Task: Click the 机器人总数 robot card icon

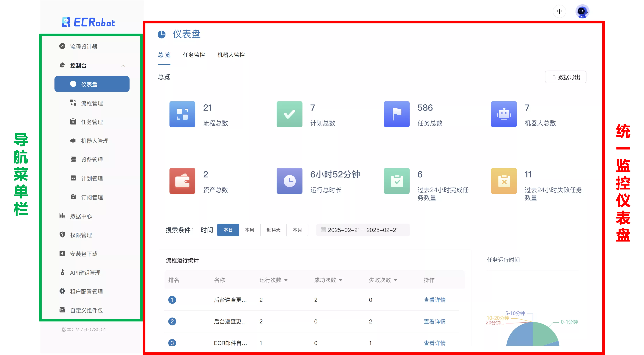Action: (504, 114)
